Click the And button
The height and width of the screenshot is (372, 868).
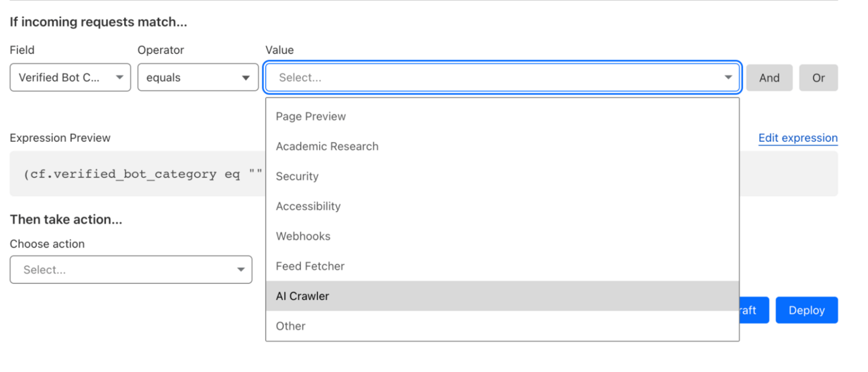769,77
